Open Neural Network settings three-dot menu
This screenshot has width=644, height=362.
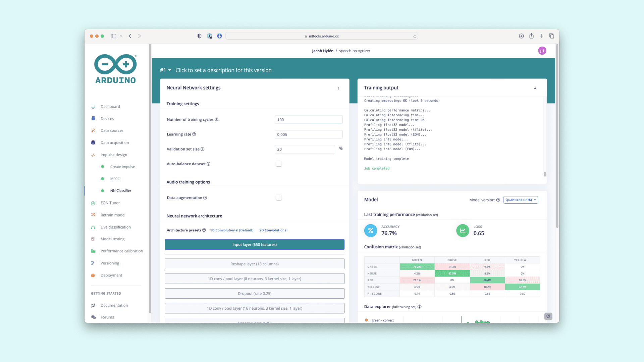tap(338, 88)
